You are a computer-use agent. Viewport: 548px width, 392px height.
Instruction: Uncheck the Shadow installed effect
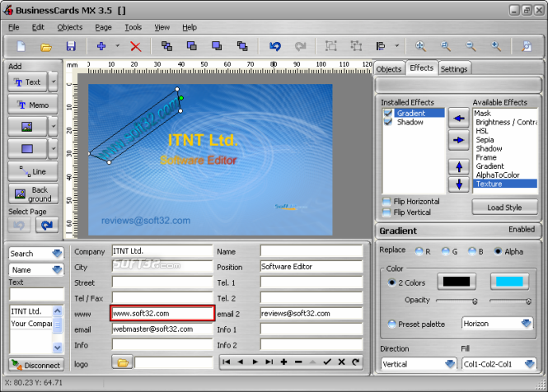tap(387, 122)
